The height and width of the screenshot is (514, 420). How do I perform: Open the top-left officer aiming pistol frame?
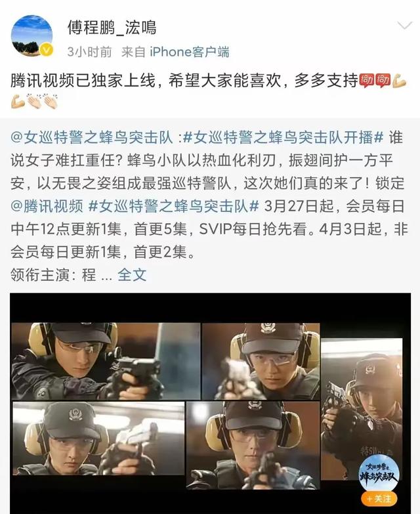(106, 361)
